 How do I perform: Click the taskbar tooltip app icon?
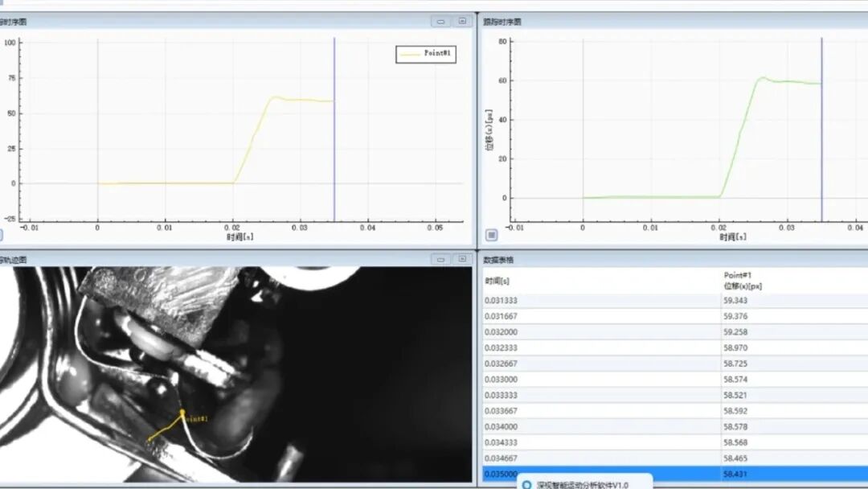pyautogui.click(x=526, y=484)
